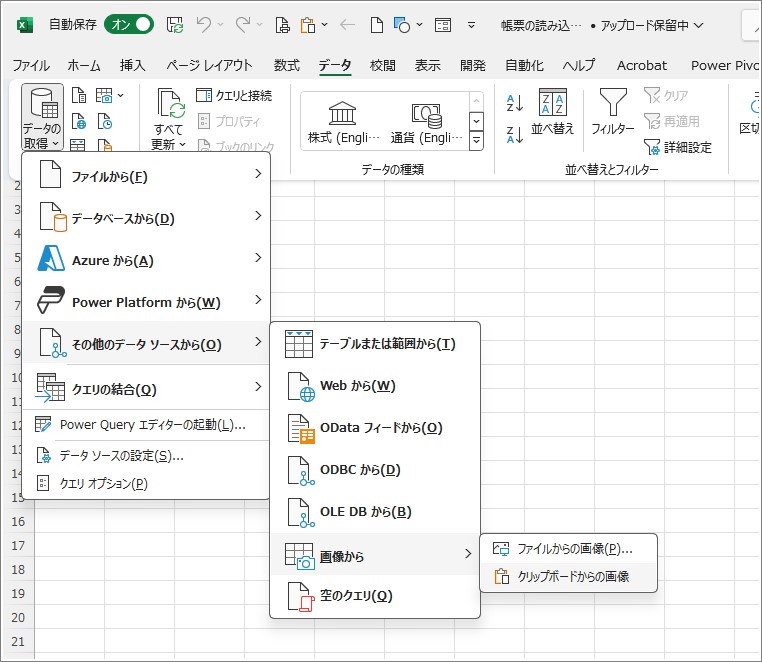The height and width of the screenshot is (662, 762).
Task: Select row header 20
Action: 18,617
